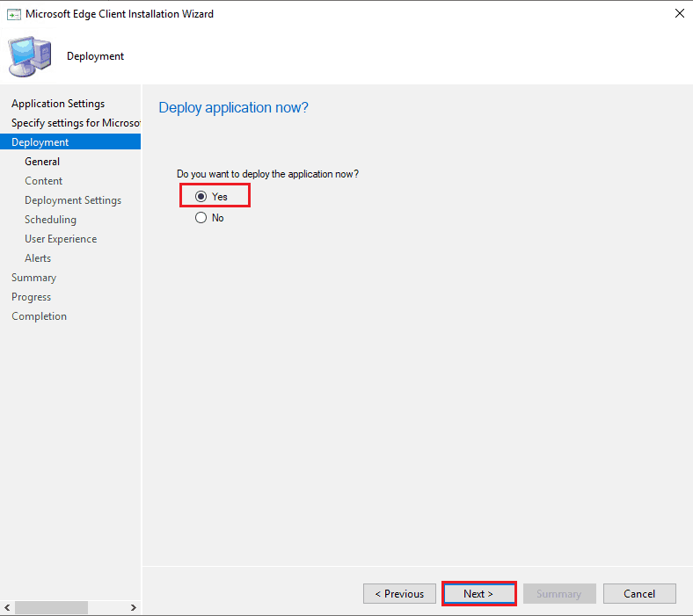Open the Content sub-step
This screenshot has height=616, width=693.
point(43,181)
